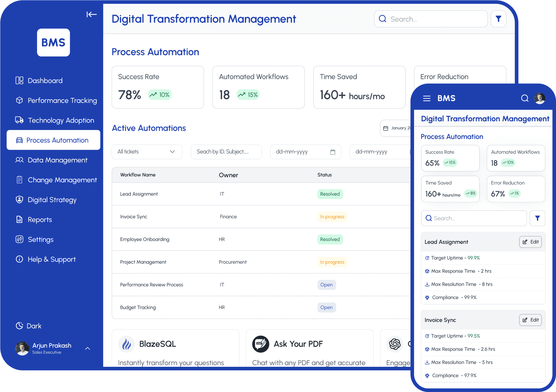Expand the Arjun Prakash profile chevron
This screenshot has width=556, height=392.
(87, 349)
